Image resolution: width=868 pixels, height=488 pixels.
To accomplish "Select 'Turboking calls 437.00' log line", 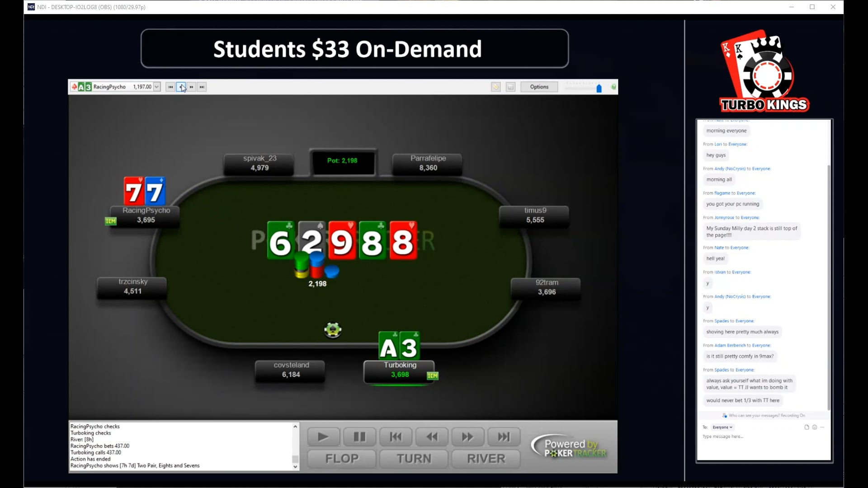I will tap(96, 452).
